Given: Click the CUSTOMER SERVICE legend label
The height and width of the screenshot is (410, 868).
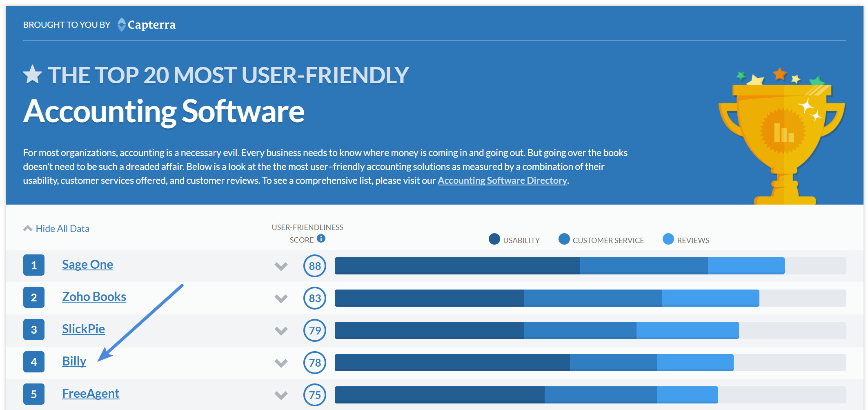Looking at the screenshot, I should pyautogui.click(x=608, y=241).
